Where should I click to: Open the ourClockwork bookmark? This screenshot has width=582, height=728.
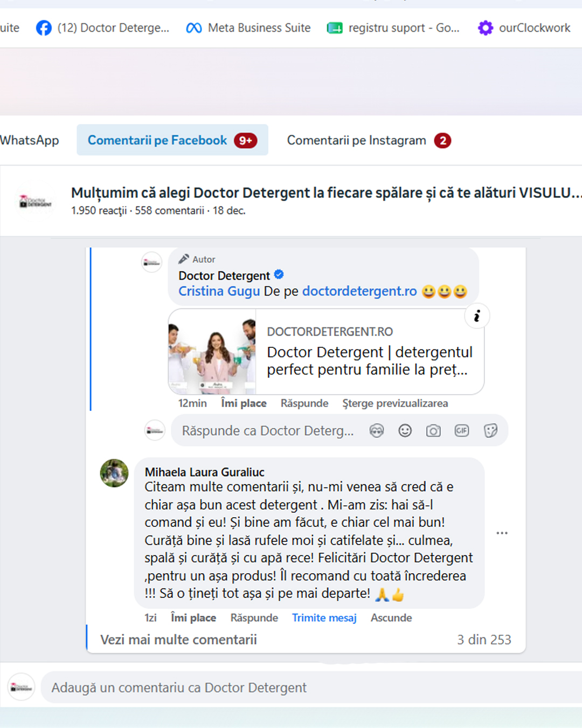(524, 28)
